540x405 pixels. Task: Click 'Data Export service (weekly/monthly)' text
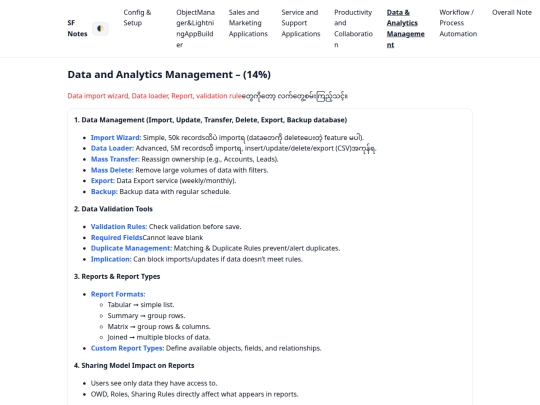pyautogui.click(x=176, y=180)
